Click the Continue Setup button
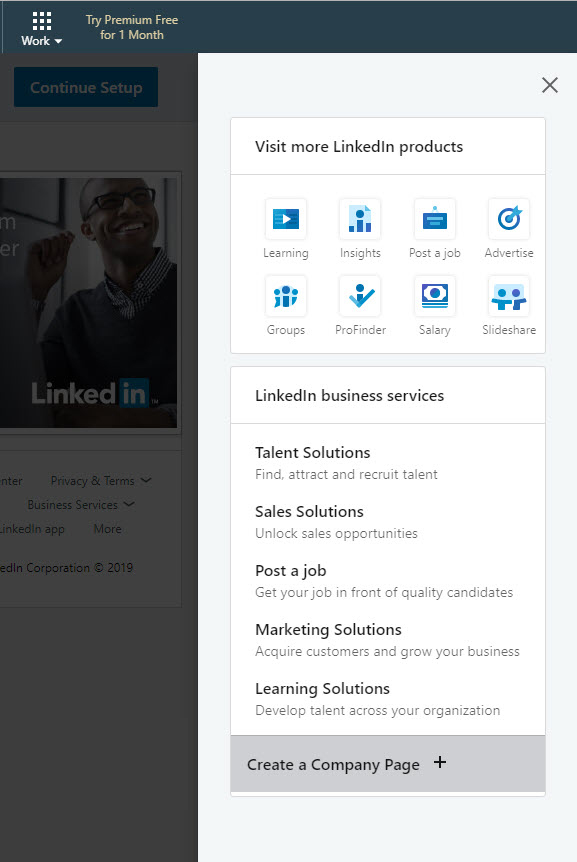This screenshot has height=862, width=577. pos(86,87)
